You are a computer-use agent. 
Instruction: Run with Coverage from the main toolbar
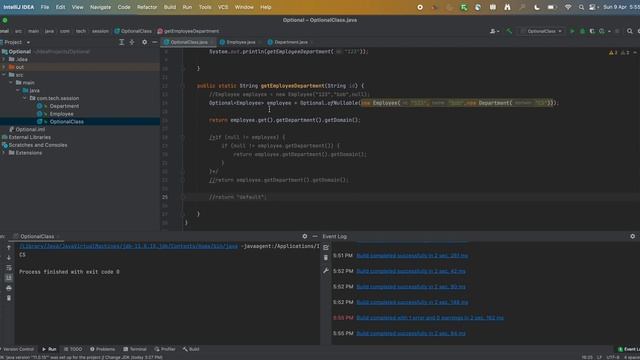coord(592,31)
